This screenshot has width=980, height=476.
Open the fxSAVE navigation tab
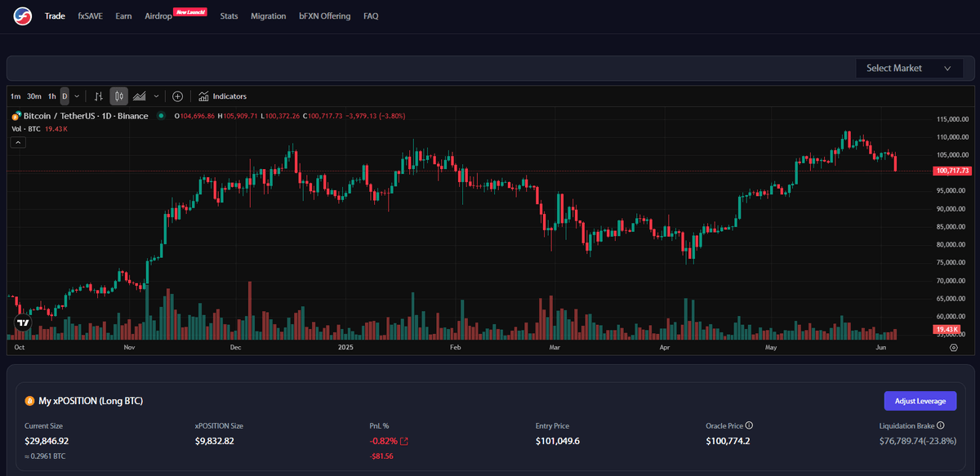pos(90,16)
